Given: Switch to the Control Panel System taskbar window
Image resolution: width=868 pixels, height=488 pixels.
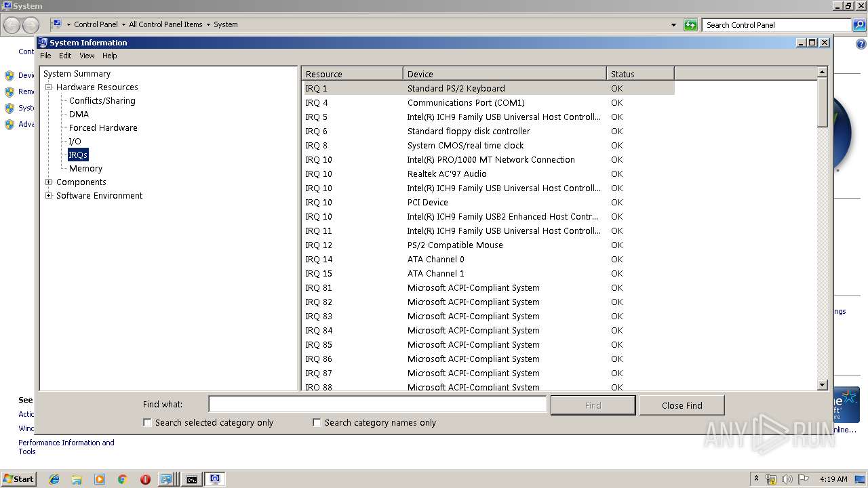Looking at the screenshot, I should point(167,479).
